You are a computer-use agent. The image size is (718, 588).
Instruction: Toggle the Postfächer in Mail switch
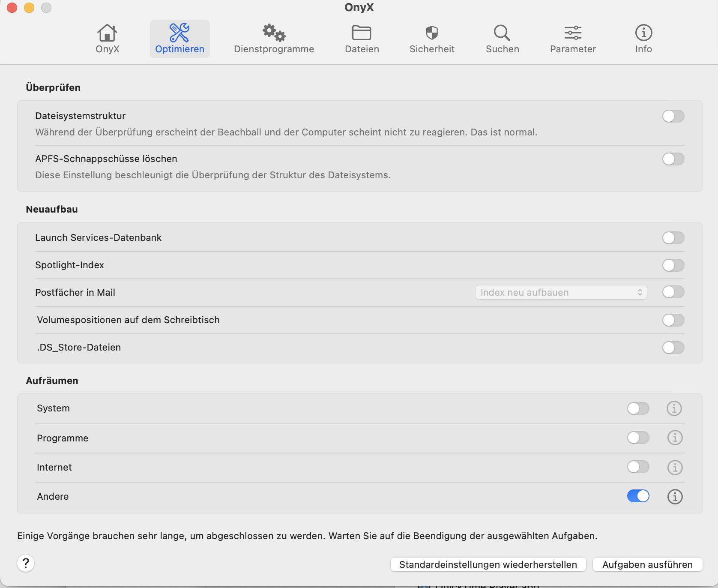(673, 292)
